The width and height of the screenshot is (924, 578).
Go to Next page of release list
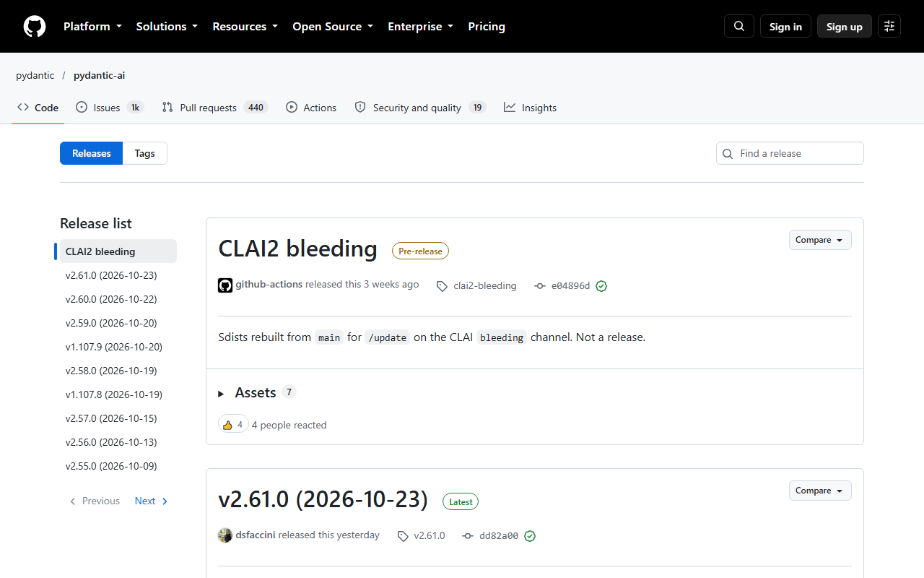(152, 501)
